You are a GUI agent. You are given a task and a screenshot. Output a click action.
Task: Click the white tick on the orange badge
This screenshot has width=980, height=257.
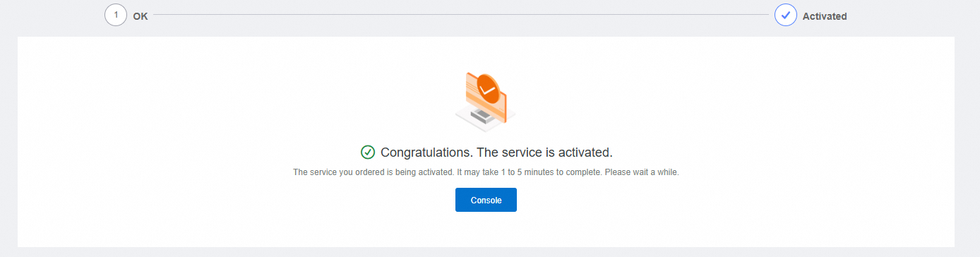click(x=488, y=90)
